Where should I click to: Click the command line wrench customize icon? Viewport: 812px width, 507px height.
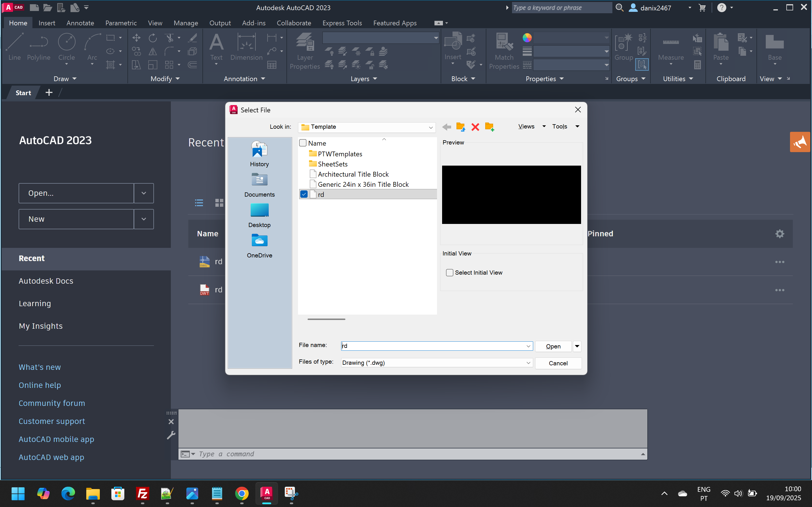point(171,435)
